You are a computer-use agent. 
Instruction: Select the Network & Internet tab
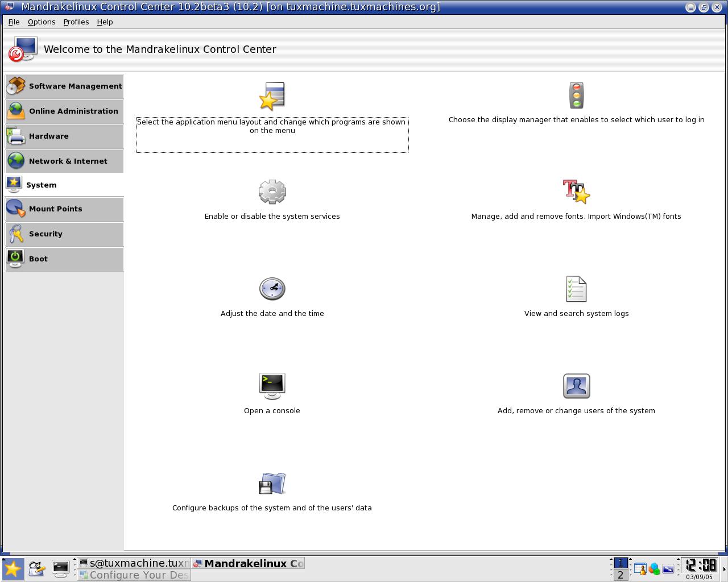(64, 161)
